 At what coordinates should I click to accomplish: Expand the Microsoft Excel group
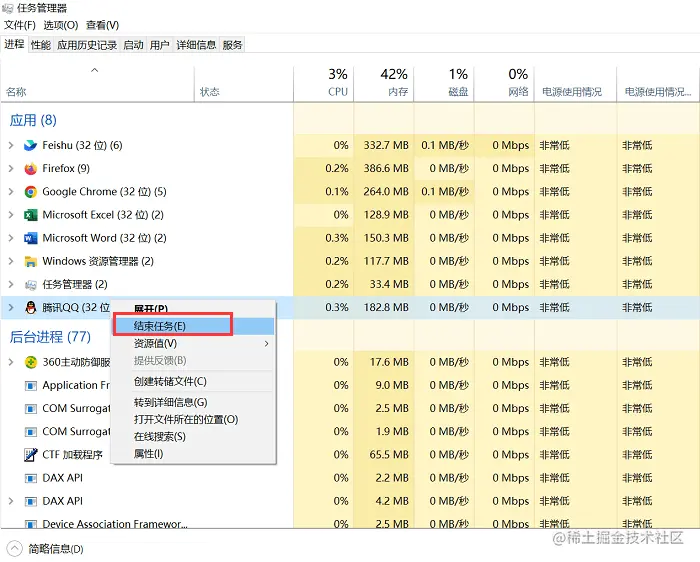(x=11, y=215)
